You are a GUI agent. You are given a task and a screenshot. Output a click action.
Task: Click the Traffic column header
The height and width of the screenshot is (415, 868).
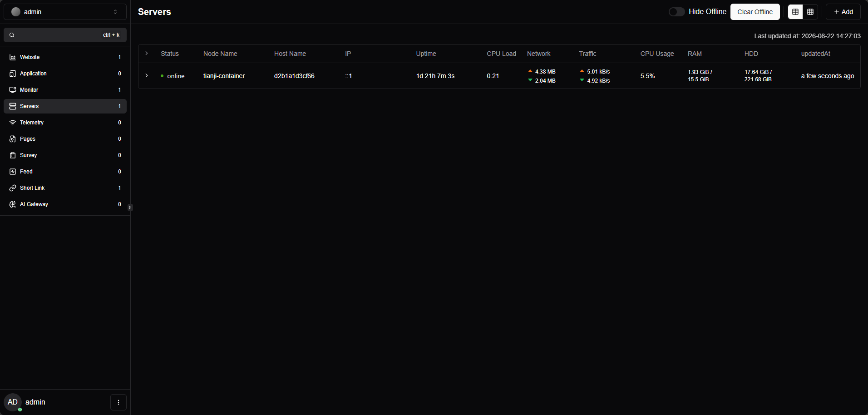(x=588, y=54)
